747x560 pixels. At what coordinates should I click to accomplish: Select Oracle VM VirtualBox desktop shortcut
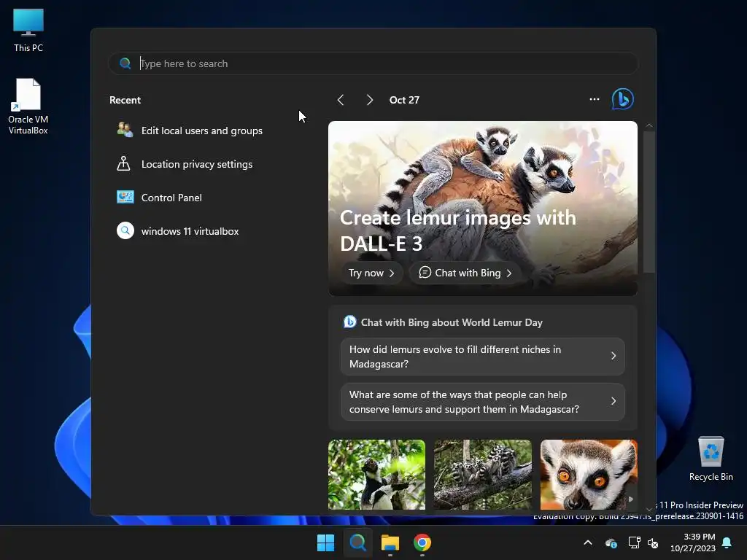28,106
